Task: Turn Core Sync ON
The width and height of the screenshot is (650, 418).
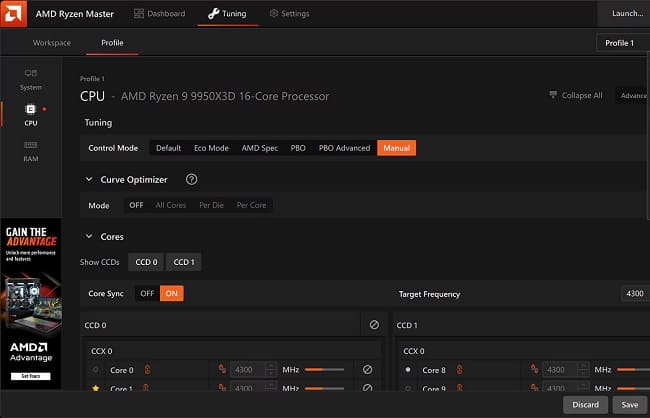Action: pyautogui.click(x=172, y=294)
